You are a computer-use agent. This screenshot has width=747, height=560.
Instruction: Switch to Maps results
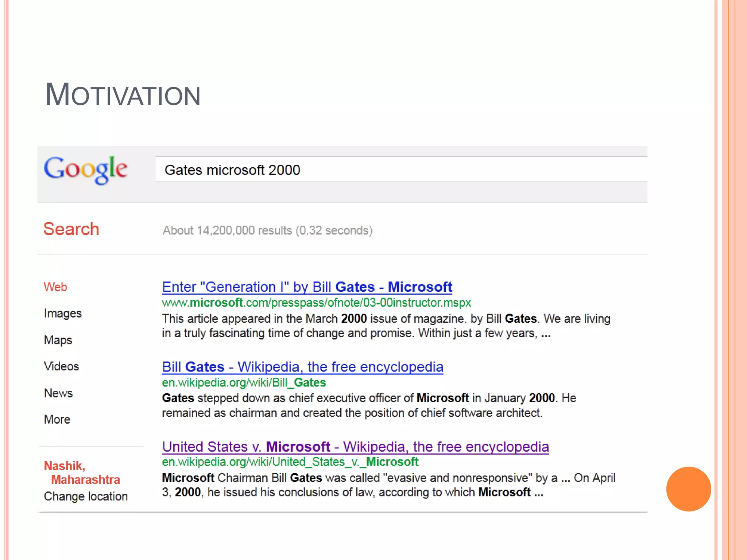click(58, 340)
